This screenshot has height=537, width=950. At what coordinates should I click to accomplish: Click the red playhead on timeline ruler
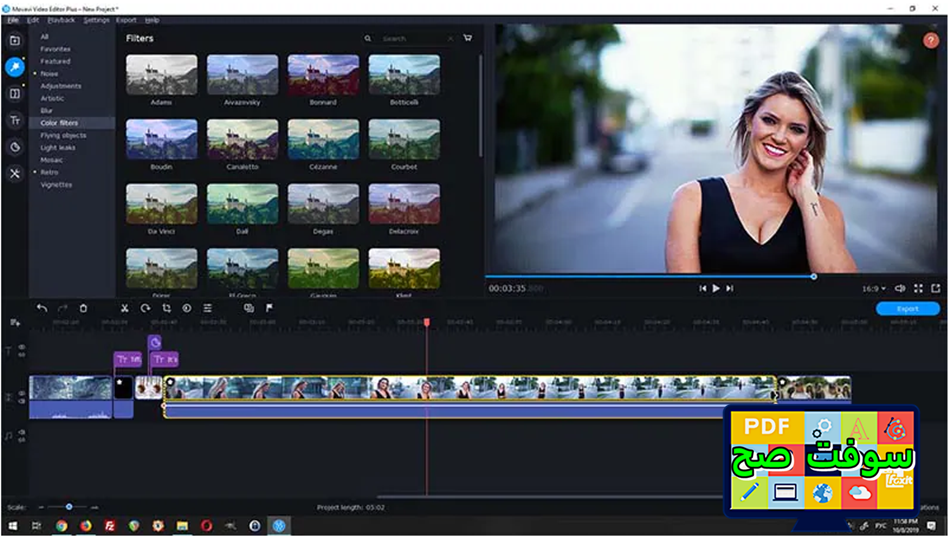pos(427,322)
